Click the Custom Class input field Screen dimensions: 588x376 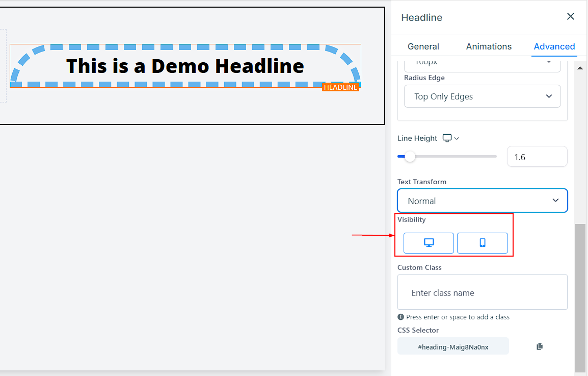(482, 292)
